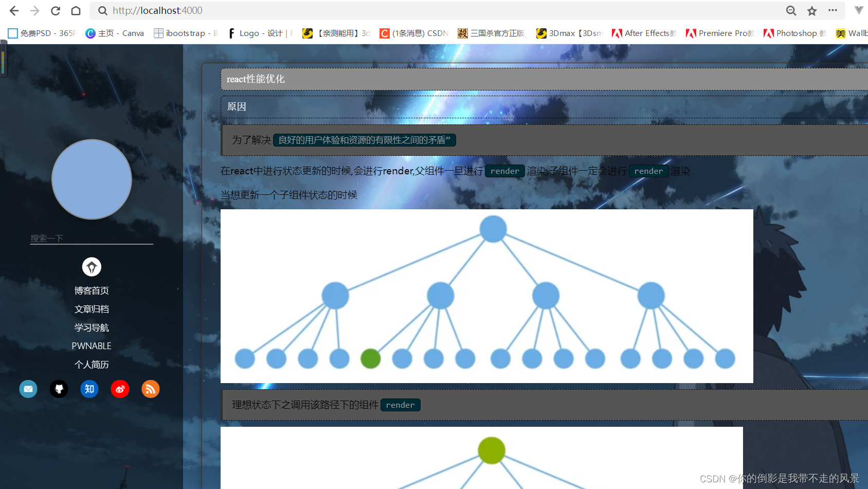The width and height of the screenshot is (868, 489).
Task: Open the 文章归档 link
Action: click(91, 309)
